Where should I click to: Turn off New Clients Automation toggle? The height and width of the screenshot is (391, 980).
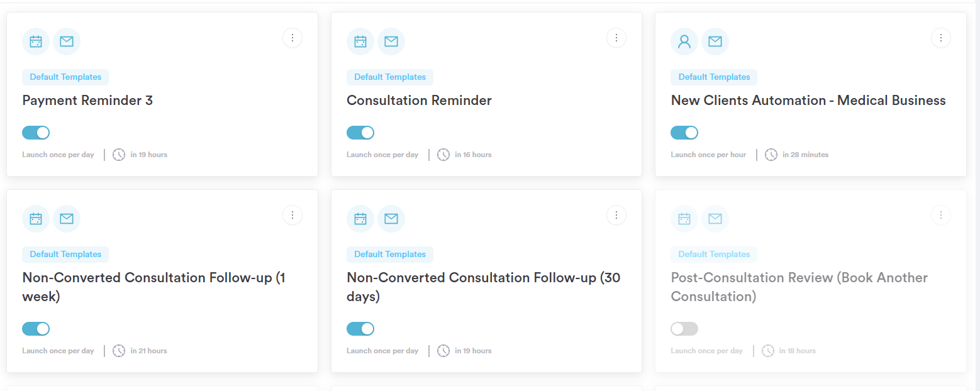[684, 133]
